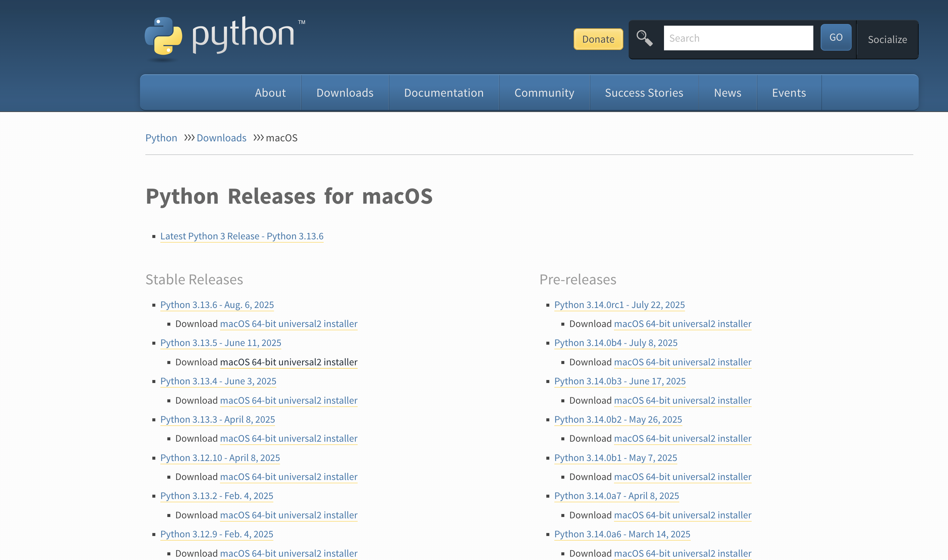
Task: Open Python 3.14.0a7 - April 8, 2025 pre-release
Action: pos(616,496)
